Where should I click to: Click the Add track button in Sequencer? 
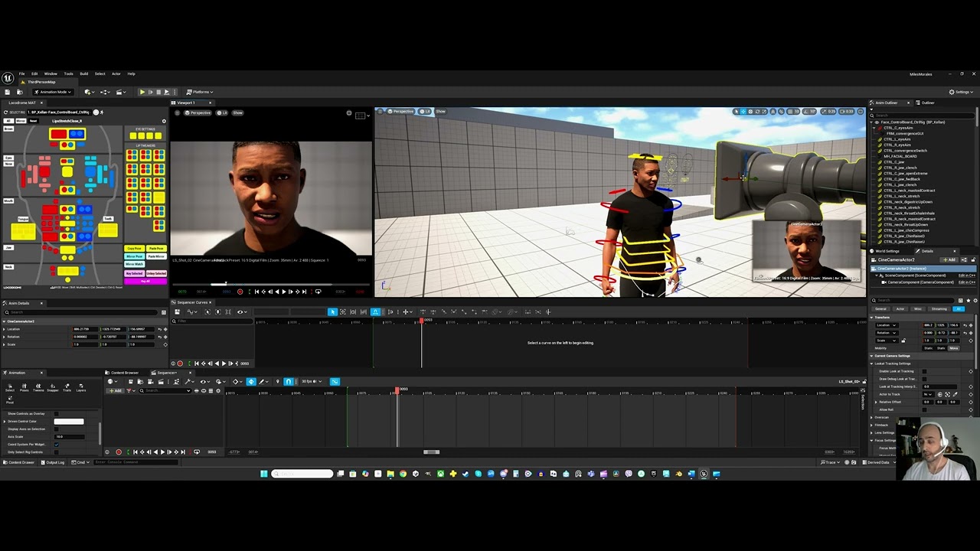click(x=115, y=390)
